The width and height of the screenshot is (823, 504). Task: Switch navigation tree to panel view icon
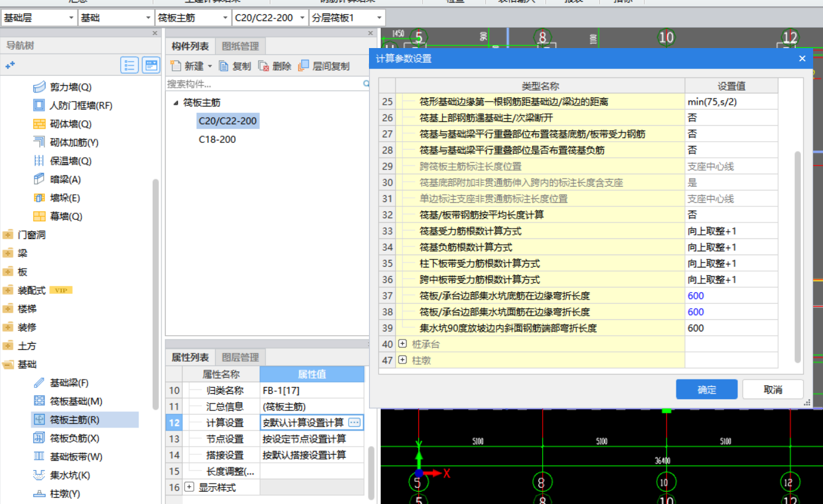click(151, 65)
